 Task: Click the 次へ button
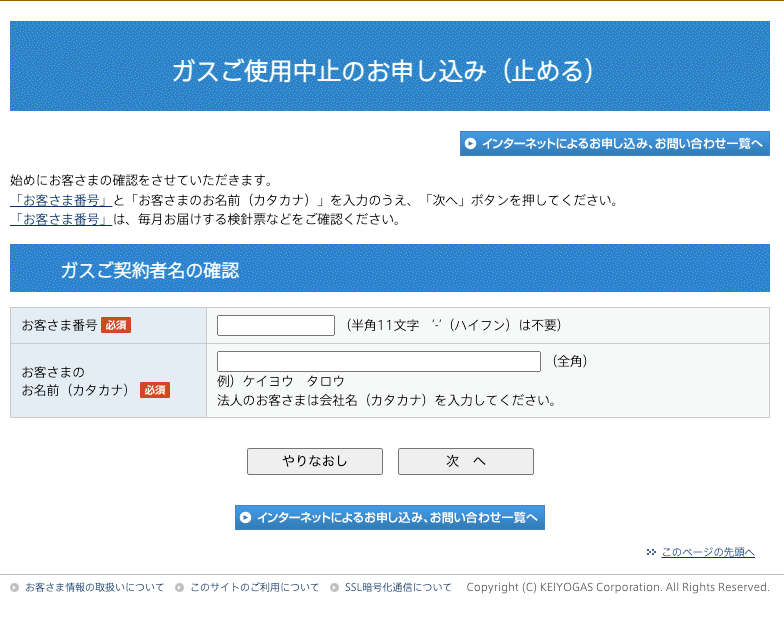(x=466, y=461)
